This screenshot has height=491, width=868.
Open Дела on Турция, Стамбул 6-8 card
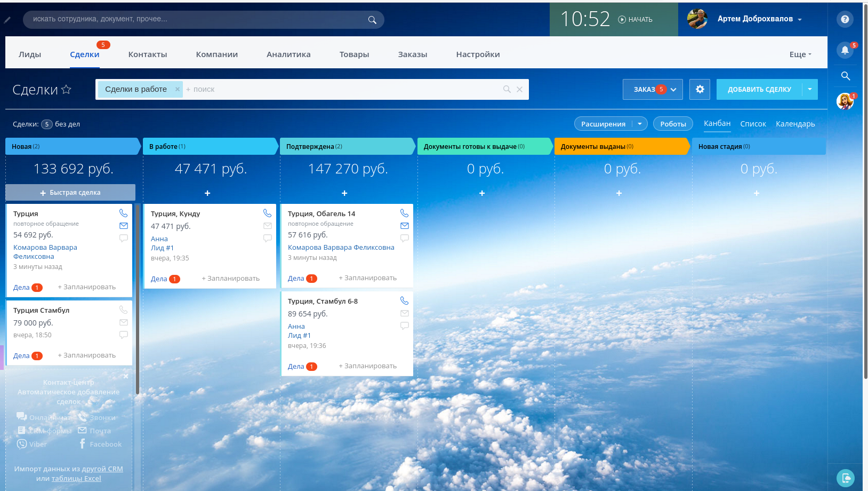[296, 367]
